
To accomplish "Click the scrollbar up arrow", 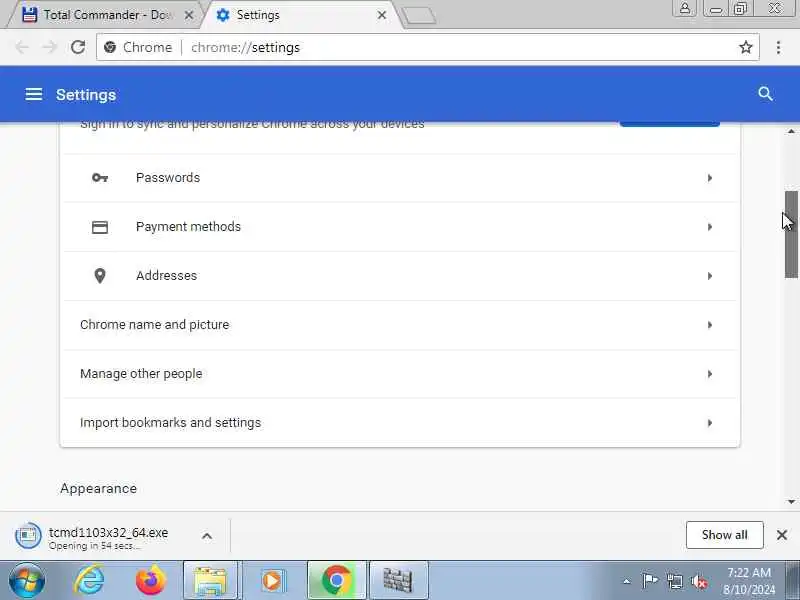I will click(791, 132).
